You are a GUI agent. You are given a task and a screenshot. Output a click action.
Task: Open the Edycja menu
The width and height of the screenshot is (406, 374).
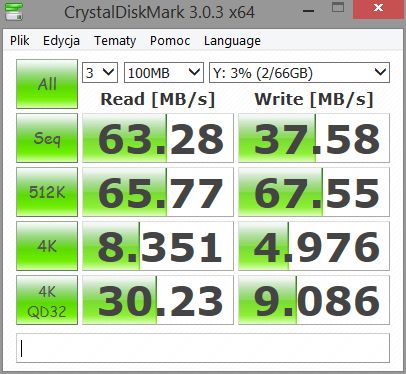point(61,41)
